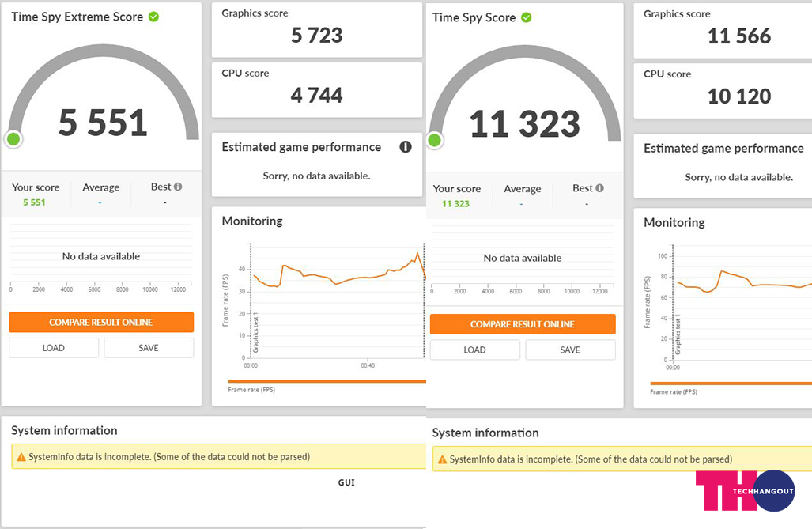Click the green gauge indicator dot for score 11 323
This screenshot has height=529, width=812.
(435, 140)
